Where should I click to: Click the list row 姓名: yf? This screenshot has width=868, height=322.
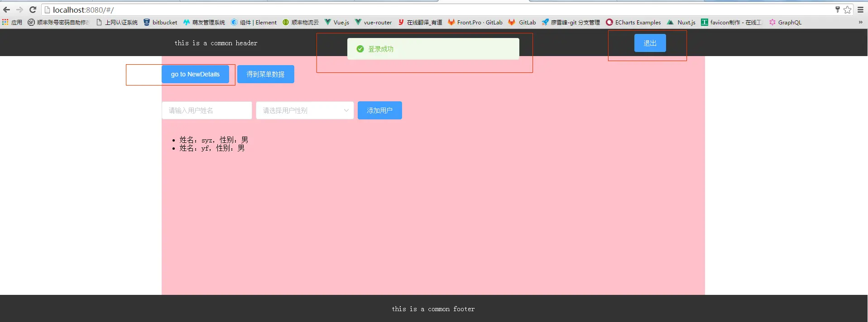pyautogui.click(x=212, y=148)
